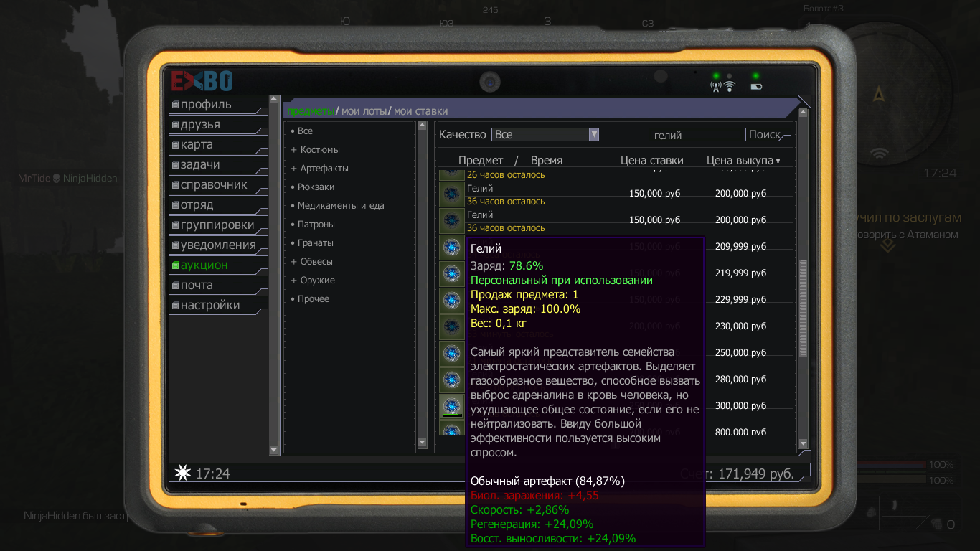Viewport: 980px width, 551px height.
Task: Click the sort arrow next to Цена выкупа
Action: (x=778, y=161)
